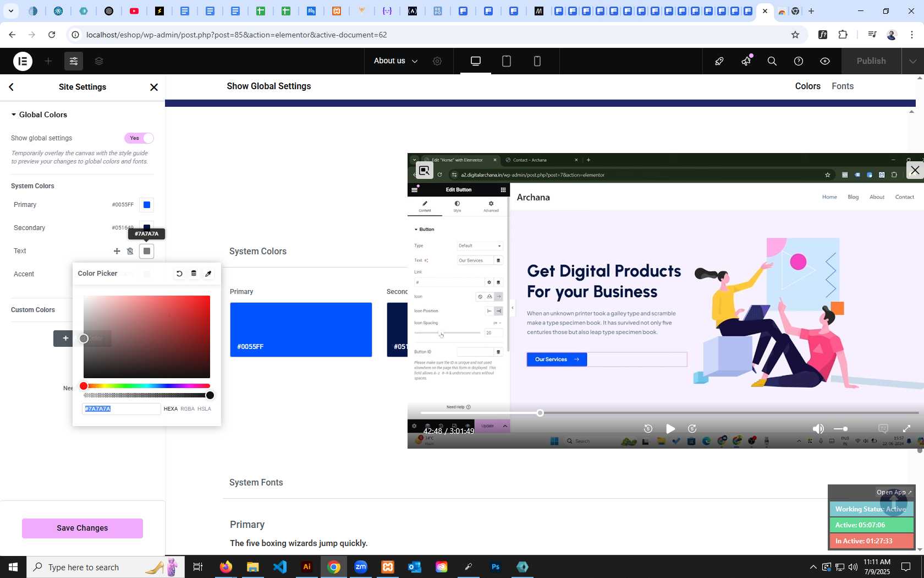Open Photoshop from the taskbar
The width and height of the screenshot is (924, 578).
tap(496, 567)
